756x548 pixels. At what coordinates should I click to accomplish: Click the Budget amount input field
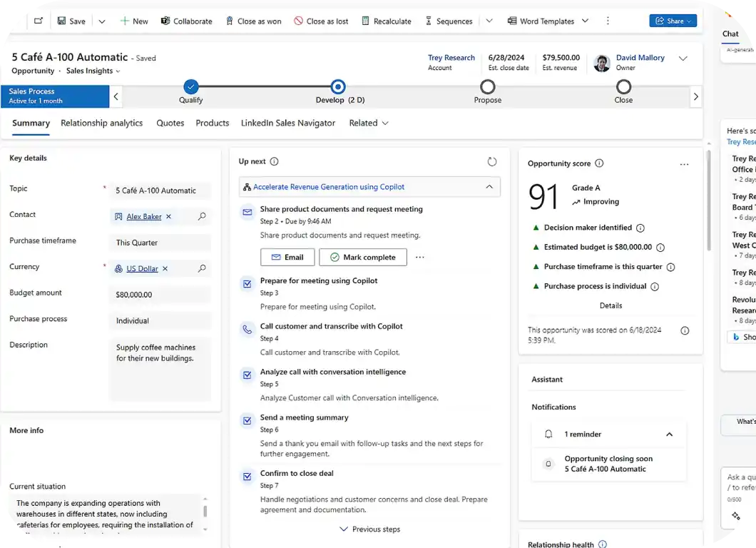coord(160,295)
